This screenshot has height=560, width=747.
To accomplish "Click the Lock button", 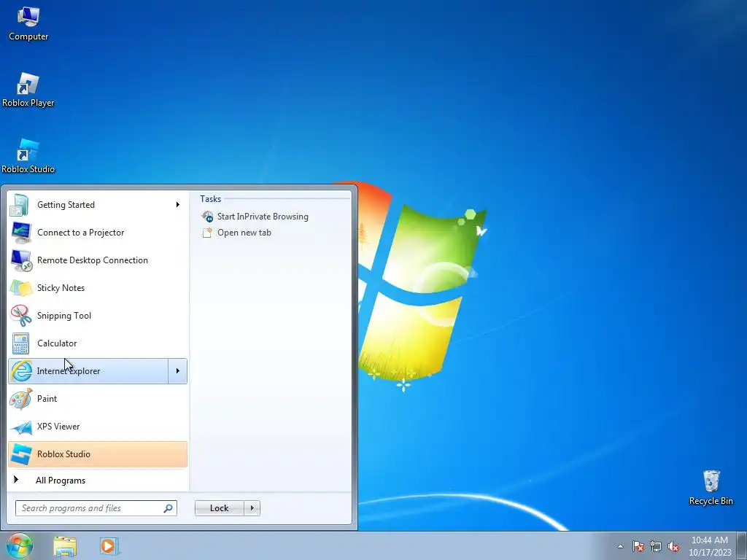I will [220, 508].
